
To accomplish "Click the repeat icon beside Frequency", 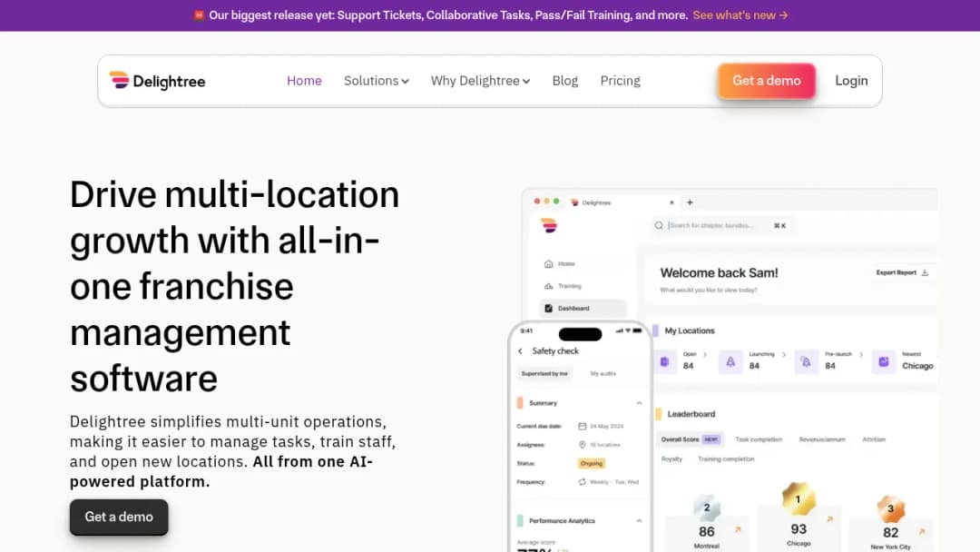I will tap(582, 482).
